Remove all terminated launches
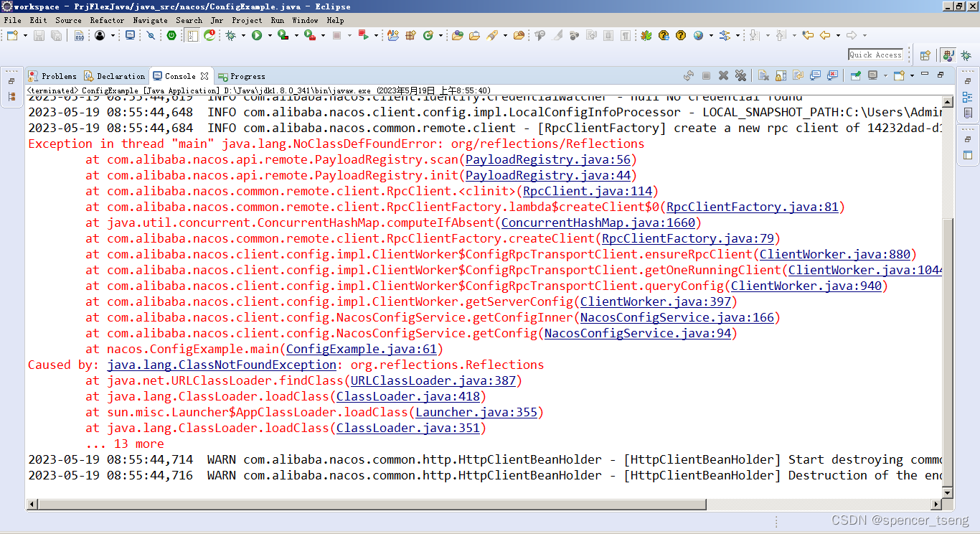Viewport: 980px width, 534px height. [x=741, y=75]
